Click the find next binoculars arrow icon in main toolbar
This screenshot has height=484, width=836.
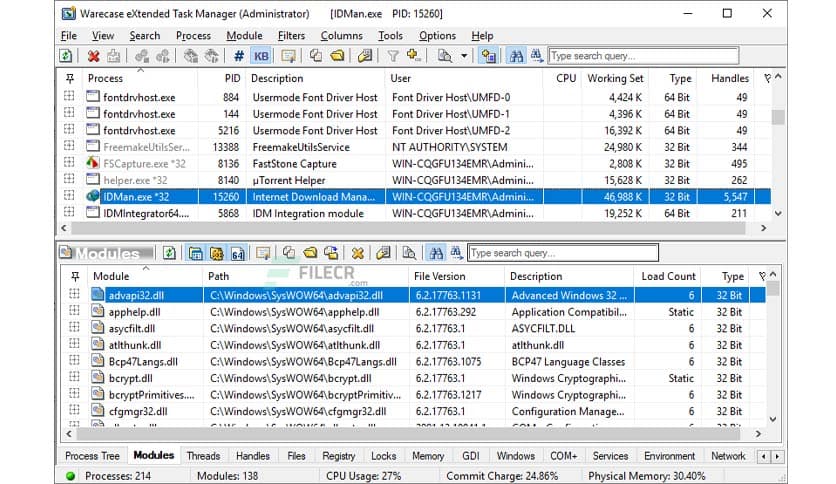click(x=536, y=56)
